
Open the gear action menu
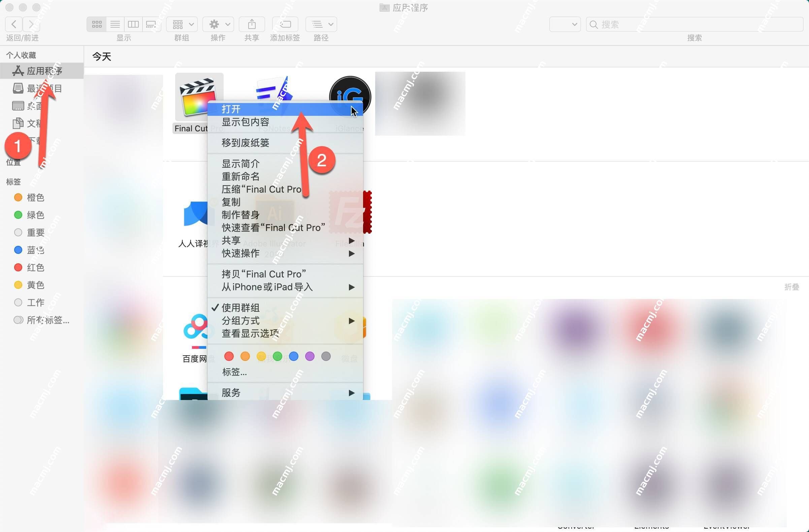[x=218, y=24]
